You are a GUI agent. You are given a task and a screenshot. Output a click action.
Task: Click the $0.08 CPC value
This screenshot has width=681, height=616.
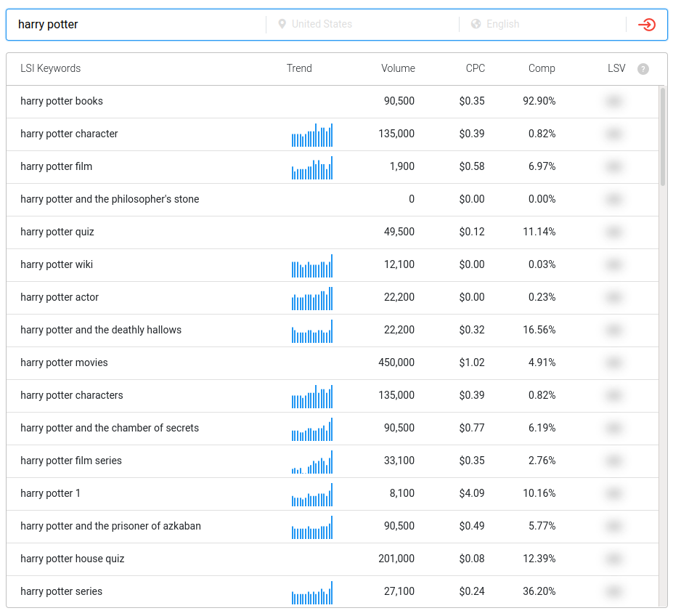(472, 558)
